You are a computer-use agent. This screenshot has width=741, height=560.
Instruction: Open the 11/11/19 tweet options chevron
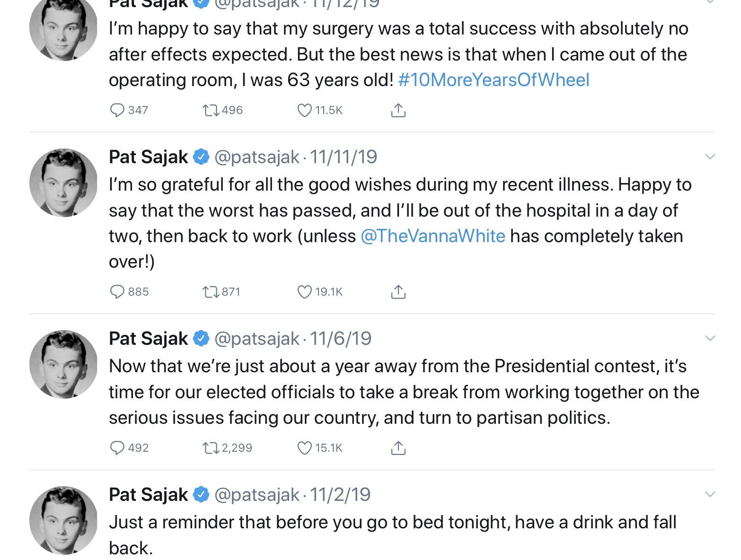(710, 157)
